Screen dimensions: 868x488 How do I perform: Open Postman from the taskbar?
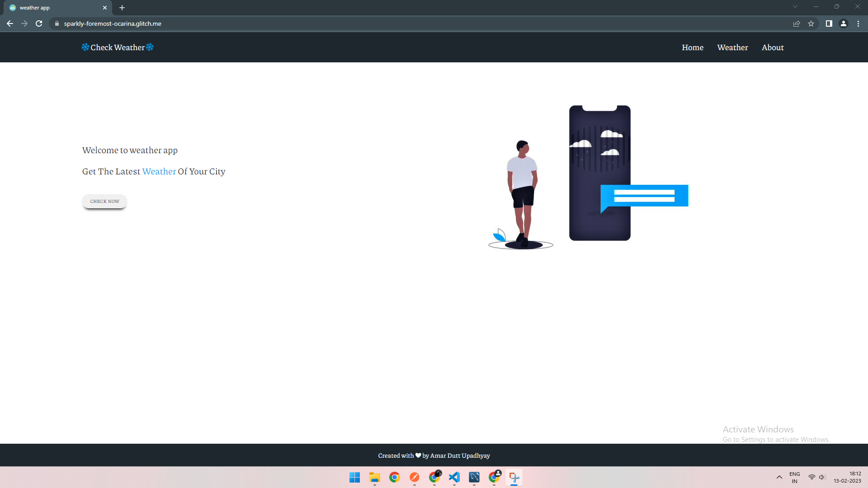pos(414,477)
